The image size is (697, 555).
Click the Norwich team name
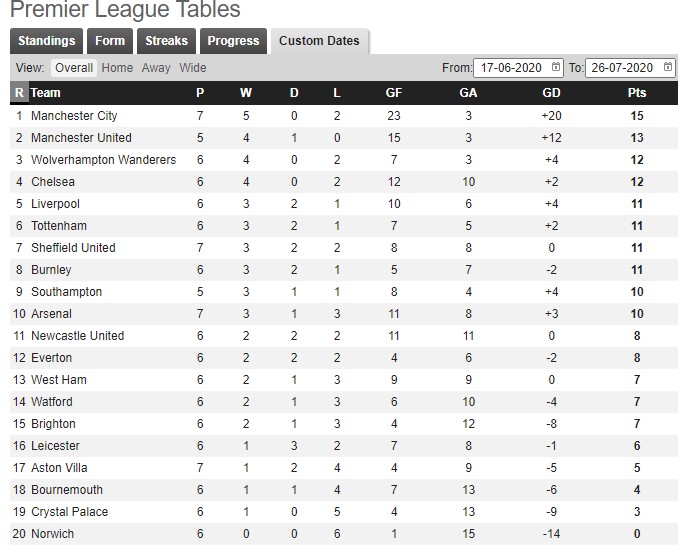[52, 534]
